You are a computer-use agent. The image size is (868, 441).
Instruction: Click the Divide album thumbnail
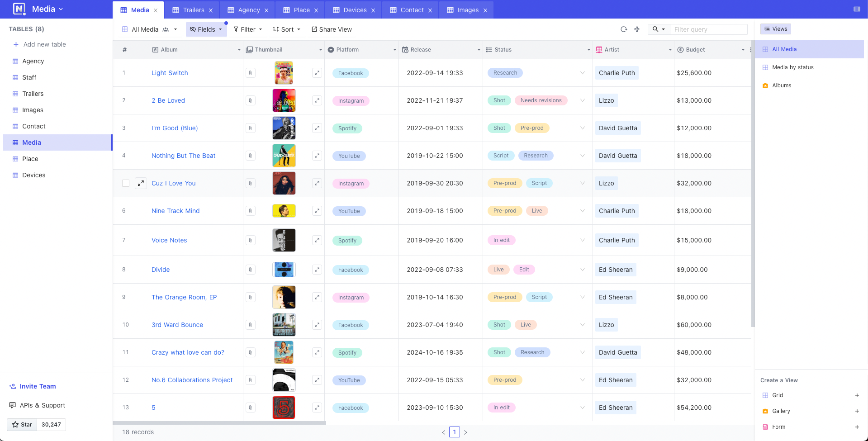pos(284,270)
